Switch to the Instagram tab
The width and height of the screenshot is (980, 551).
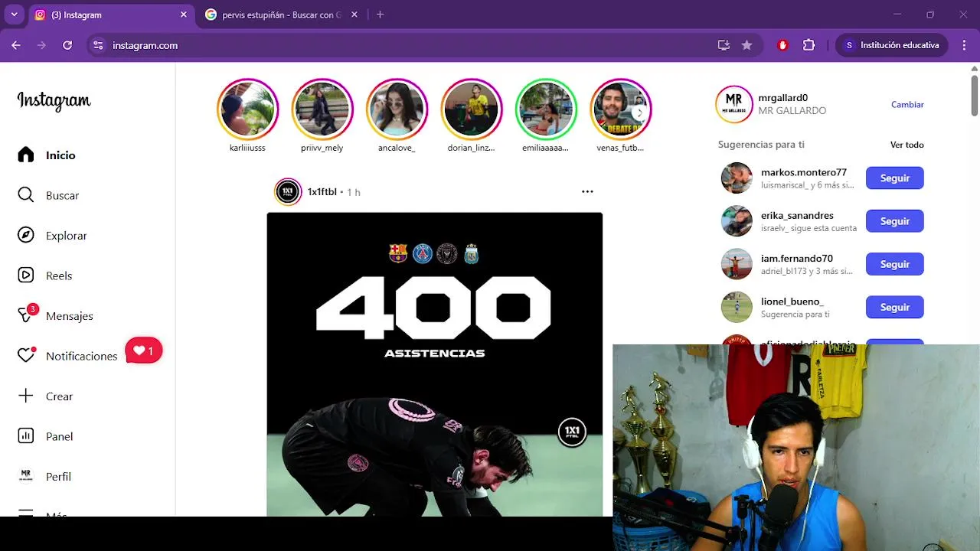click(112, 15)
